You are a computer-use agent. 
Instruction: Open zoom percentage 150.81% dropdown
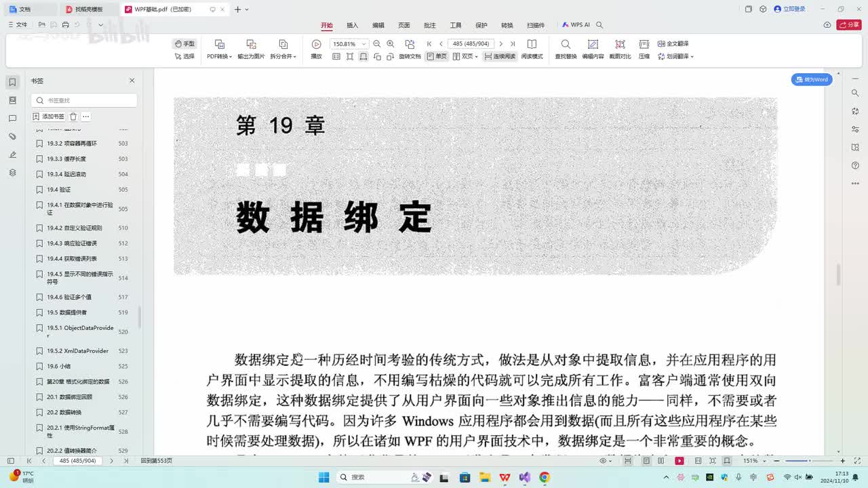click(364, 43)
